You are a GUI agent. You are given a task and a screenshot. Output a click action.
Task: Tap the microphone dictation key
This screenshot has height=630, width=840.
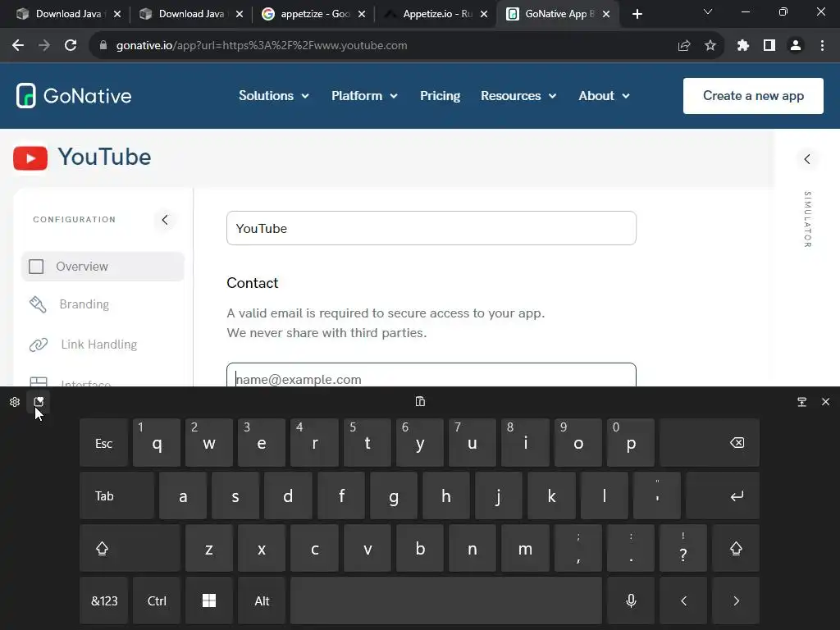click(631, 600)
